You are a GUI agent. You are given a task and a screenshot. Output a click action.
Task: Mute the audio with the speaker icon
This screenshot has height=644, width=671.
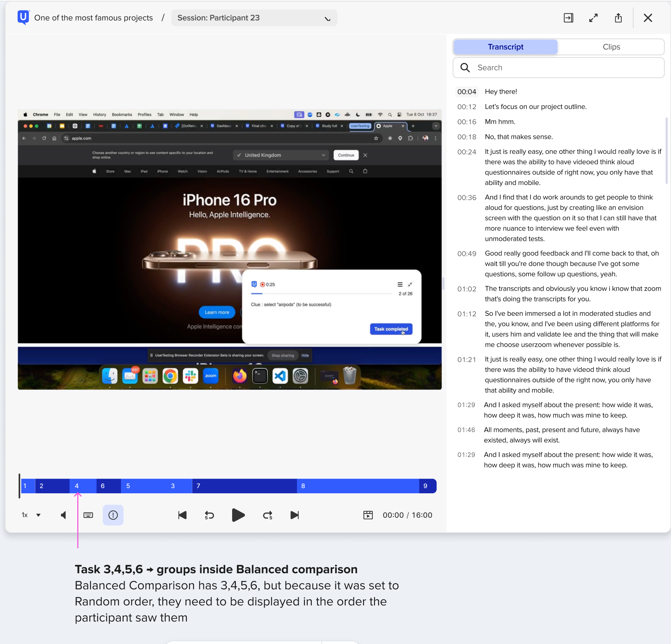(64, 515)
